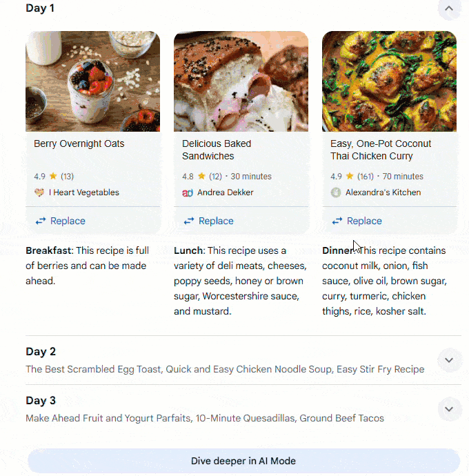Click the Andrea Dekker source logo icon
Image resolution: width=469 pixels, height=476 pixels.
pyautogui.click(x=188, y=192)
